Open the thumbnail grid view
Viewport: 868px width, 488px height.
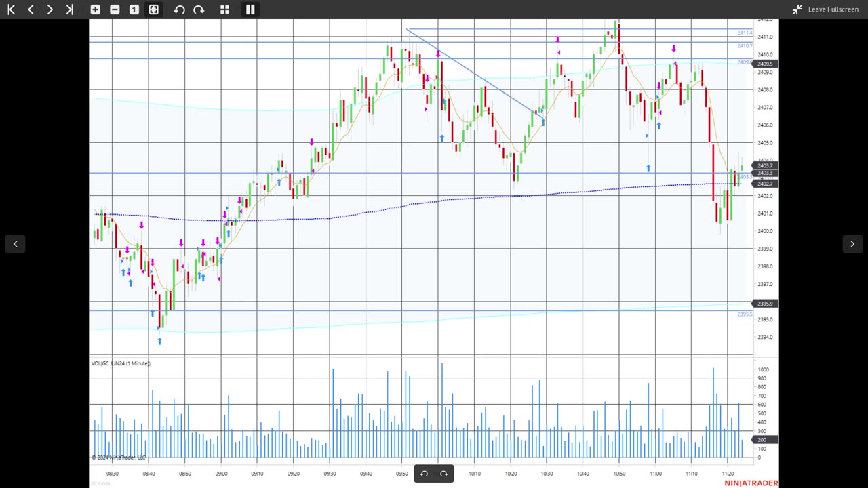coord(224,9)
